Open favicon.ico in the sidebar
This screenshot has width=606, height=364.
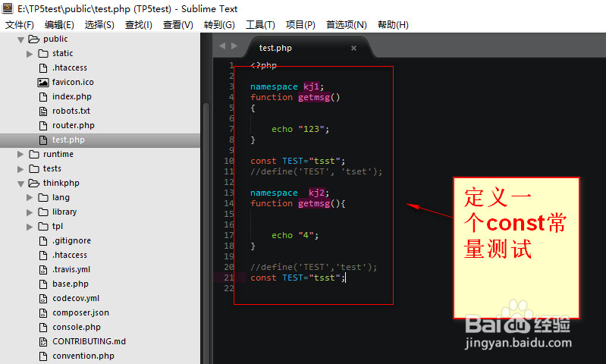coord(73,82)
